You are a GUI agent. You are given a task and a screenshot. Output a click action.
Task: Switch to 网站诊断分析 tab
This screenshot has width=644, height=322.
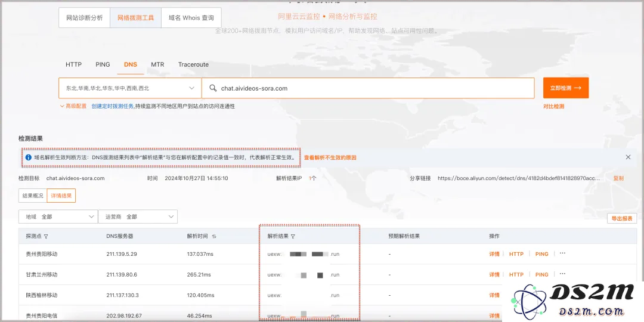pyautogui.click(x=84, y=18)
